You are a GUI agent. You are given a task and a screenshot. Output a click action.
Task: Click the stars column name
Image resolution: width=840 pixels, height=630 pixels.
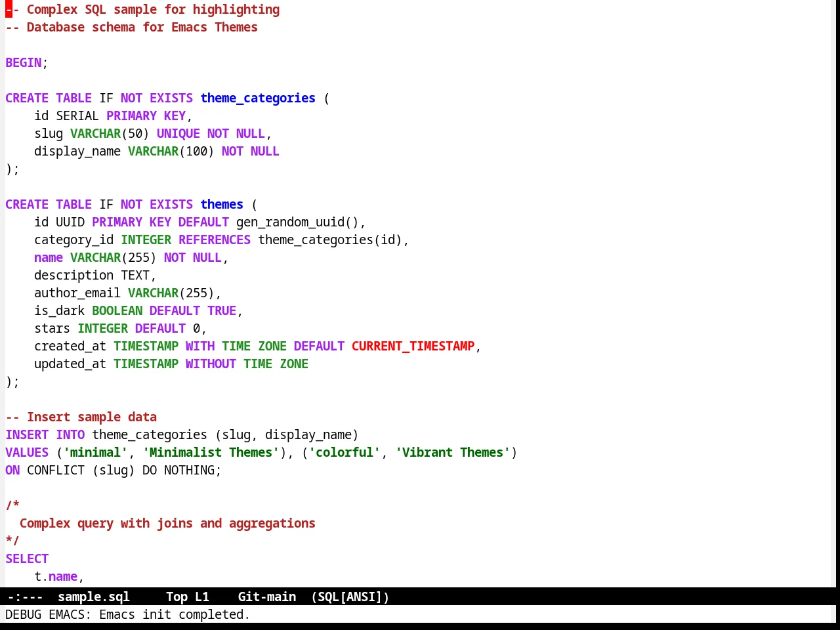pyautogui.click(x=52, y=328)
